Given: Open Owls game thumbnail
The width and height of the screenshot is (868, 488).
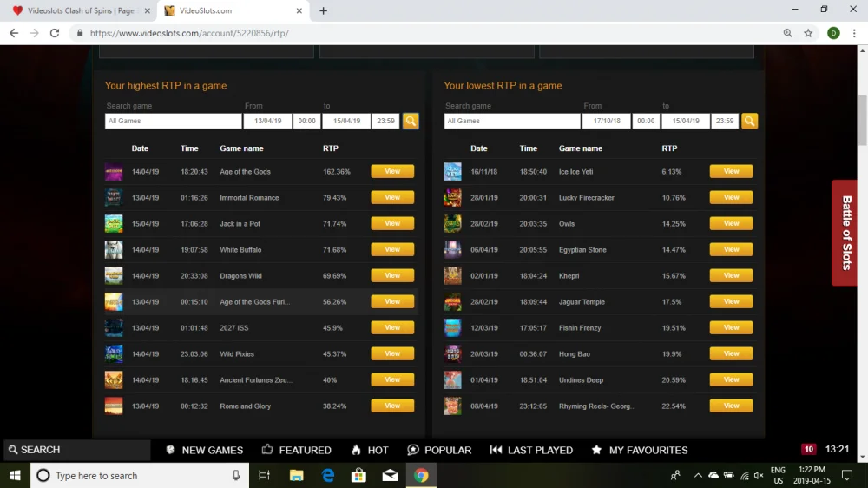Looking at the screenshot, I should point(452,224).
